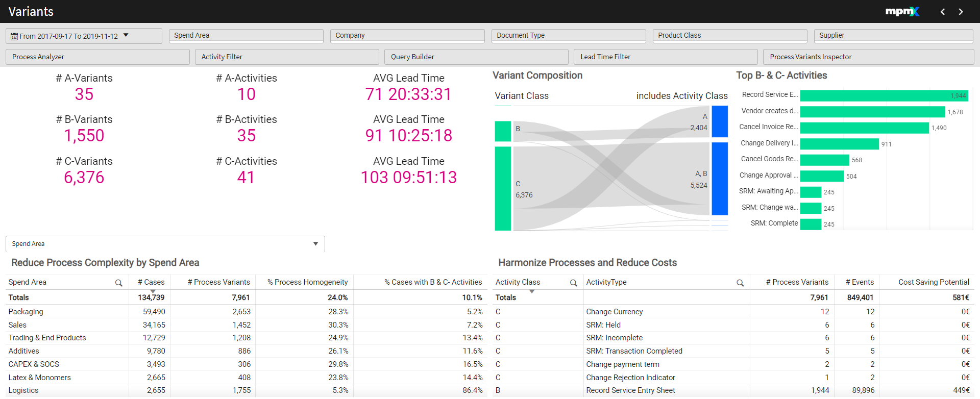The width and height of the screenshot is (980, 399).
Task: Sort by % Process Homogeneity header
Action: (307, 282)
